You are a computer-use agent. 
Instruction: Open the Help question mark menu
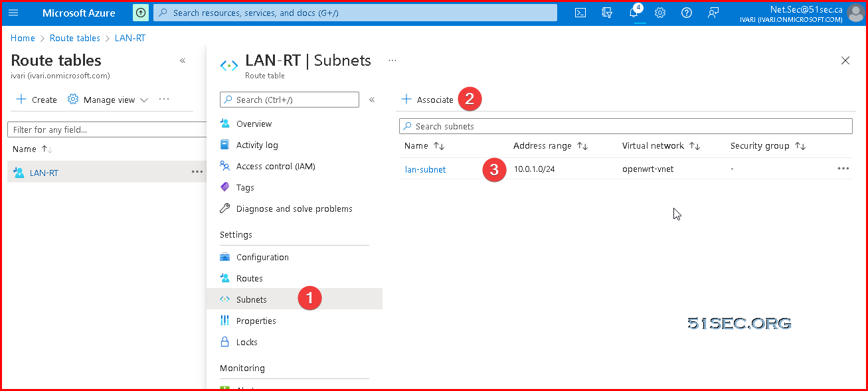click(x=687, y=13)
